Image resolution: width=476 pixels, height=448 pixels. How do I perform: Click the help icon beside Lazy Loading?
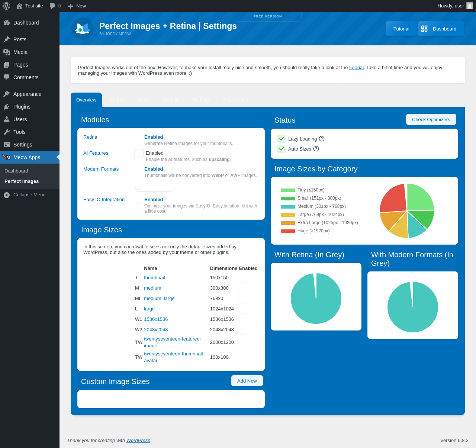322,139
